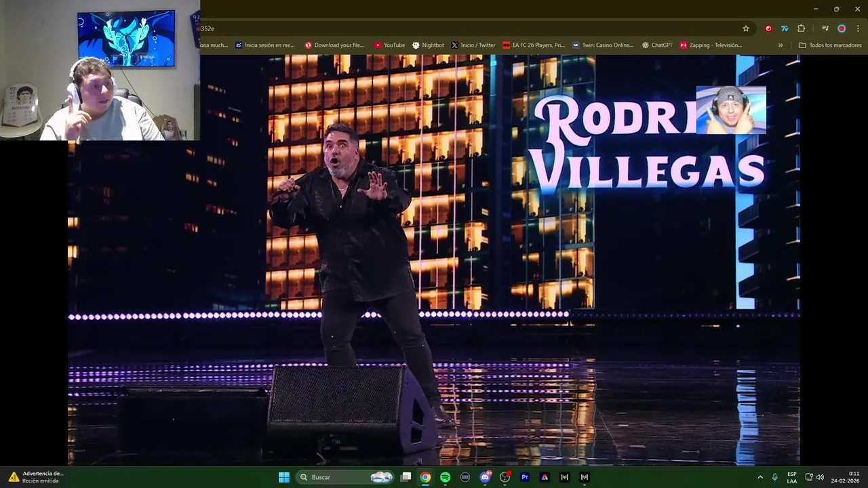
Task: Open the 'Zapping - Televisión' bookmark
Action: pos(711,45)
